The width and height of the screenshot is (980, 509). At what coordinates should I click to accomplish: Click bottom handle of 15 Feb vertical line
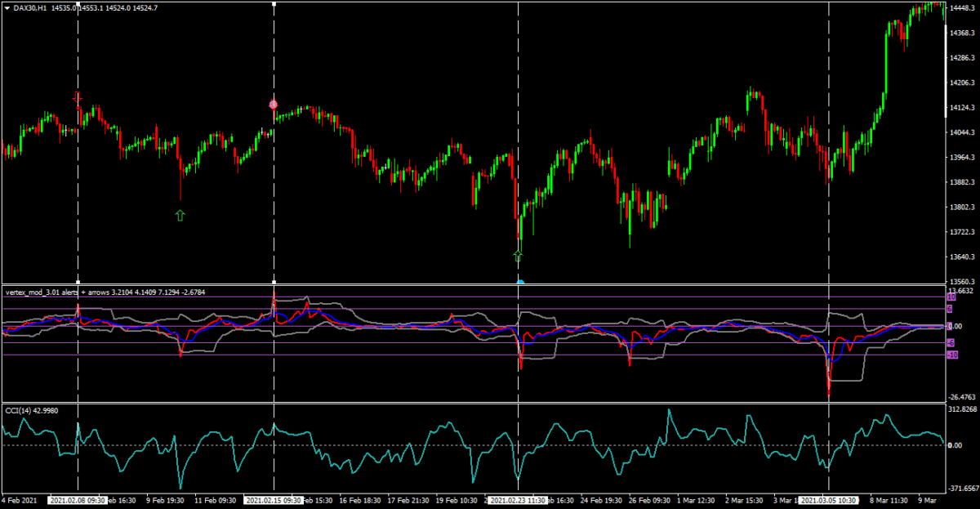[274, 282]
